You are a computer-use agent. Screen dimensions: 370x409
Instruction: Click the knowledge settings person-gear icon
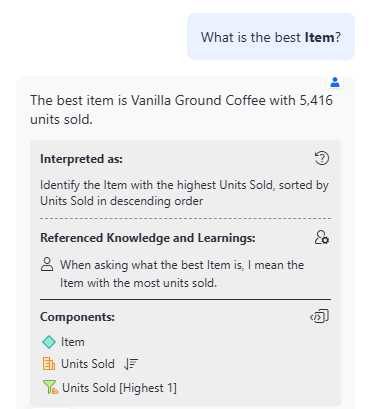pos(322,237)
